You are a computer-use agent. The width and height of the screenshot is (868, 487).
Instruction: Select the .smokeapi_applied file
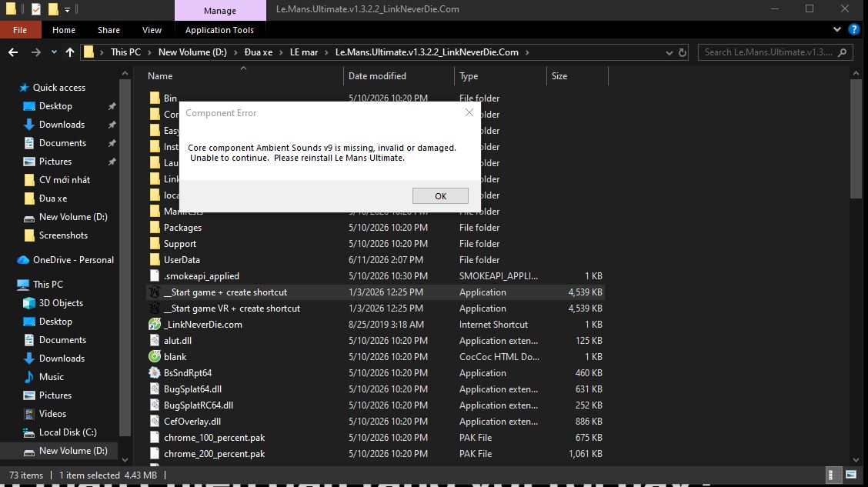tap(202, 275)
